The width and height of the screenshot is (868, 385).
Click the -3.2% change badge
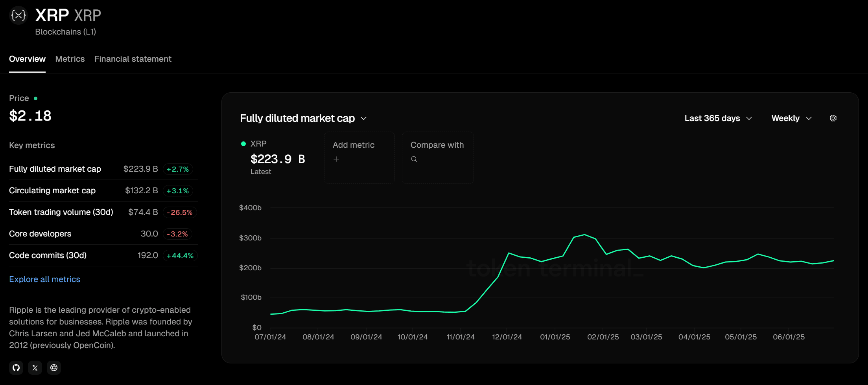tap(177, 234)
